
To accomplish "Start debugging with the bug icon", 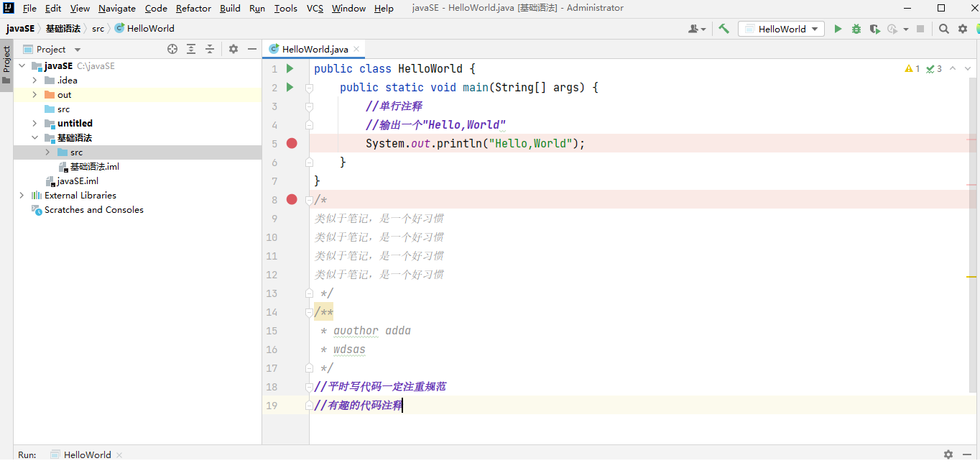I will 856,29.
